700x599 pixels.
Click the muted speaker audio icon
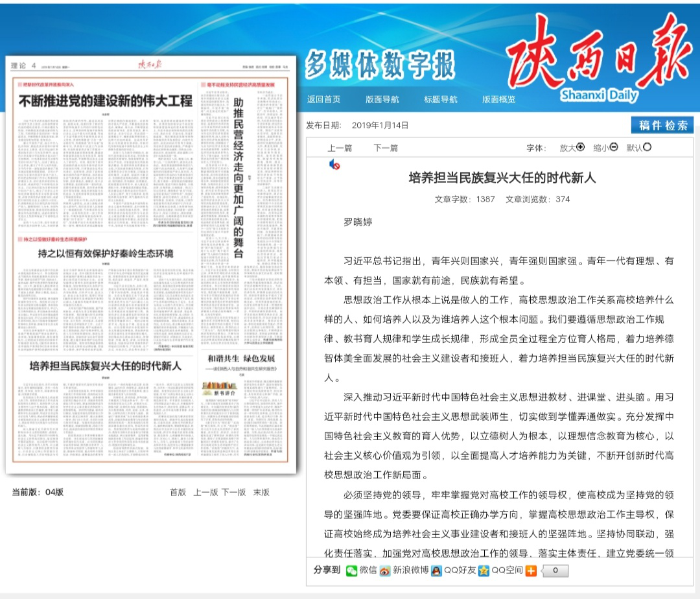click(334, 165)
